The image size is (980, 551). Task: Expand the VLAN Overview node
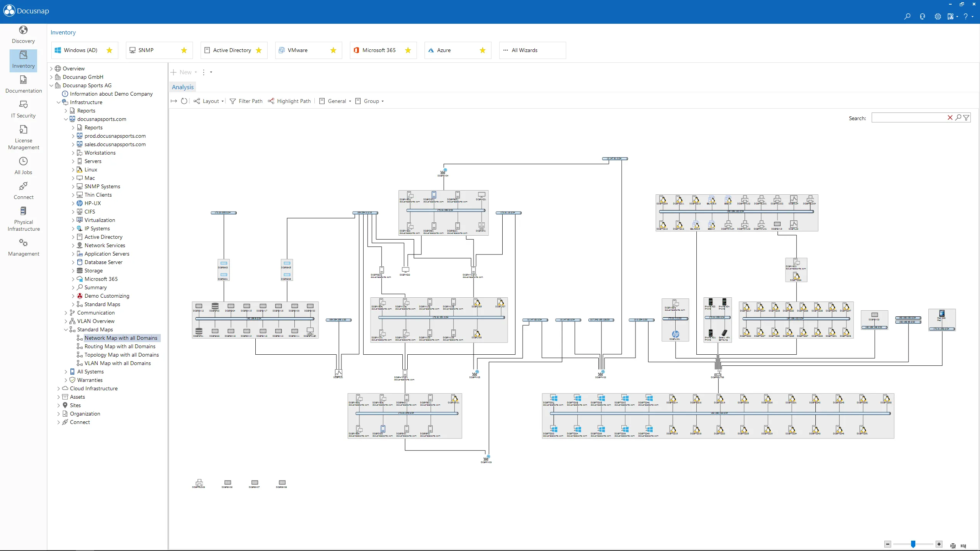click(66, 321)
